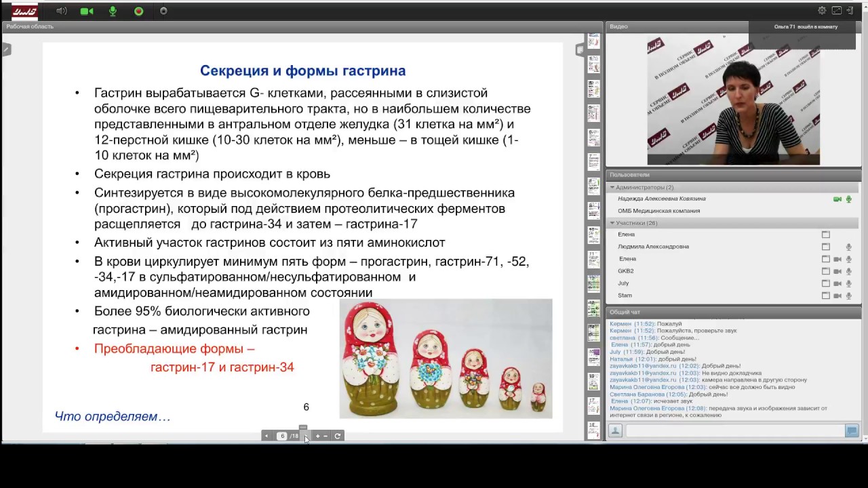This screenshot has height=488, width=868.
Task: Click the chat message input field
Action: coord(735,431)
